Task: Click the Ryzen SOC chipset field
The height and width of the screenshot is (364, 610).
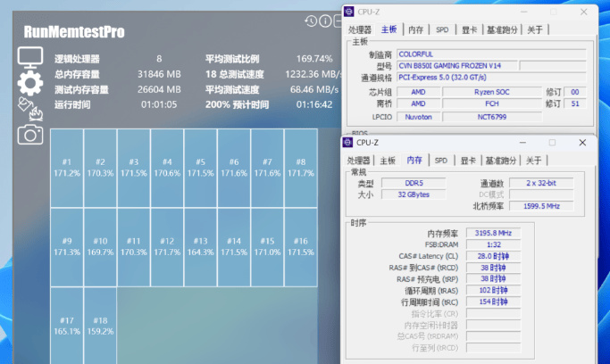Action: pyautogui.click(x=492, y=92)
